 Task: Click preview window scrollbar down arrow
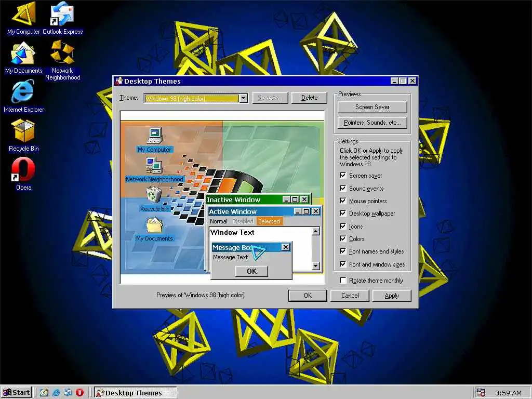coord(315,266)
